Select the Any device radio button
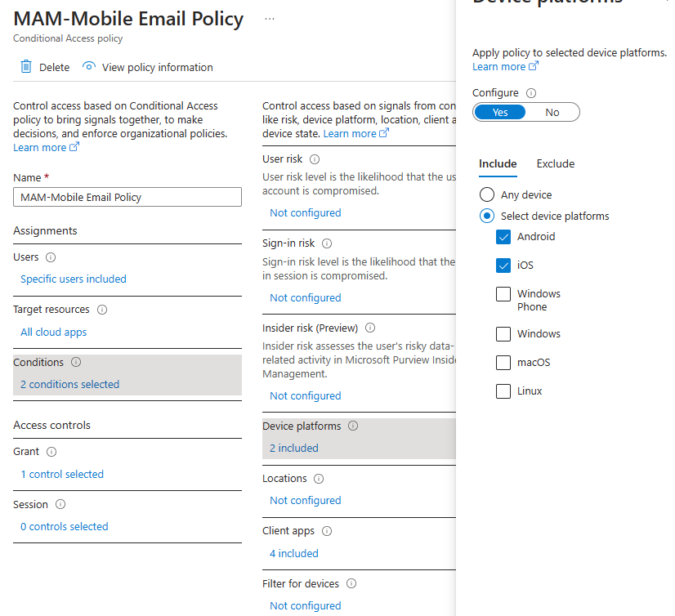This screenshot has width=675, height=616. pyautogui.click(x=487, y=194)
